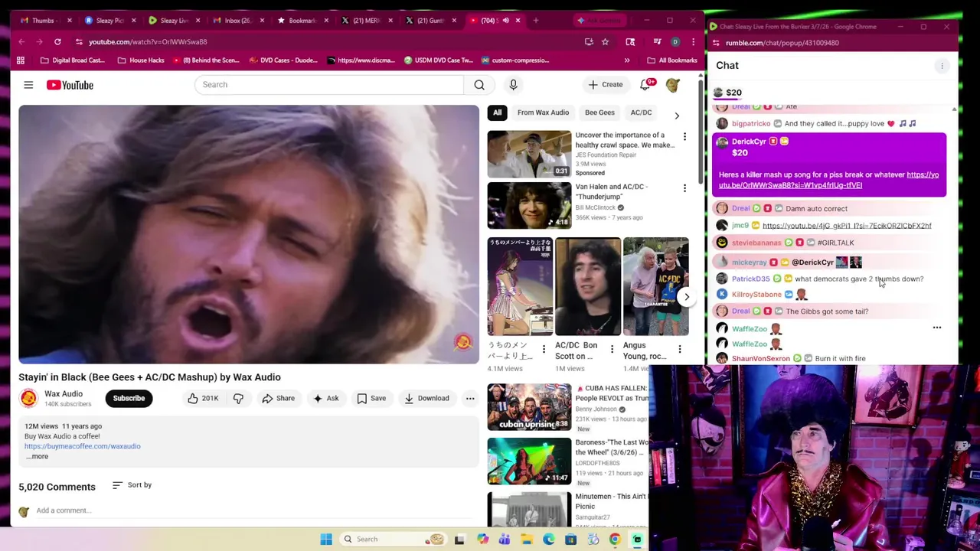Image resolution: width=980 pixels, height=551 pixels.
Task: Open options for AC/DC Bon Scott short
Action: (x=612, y=350)
